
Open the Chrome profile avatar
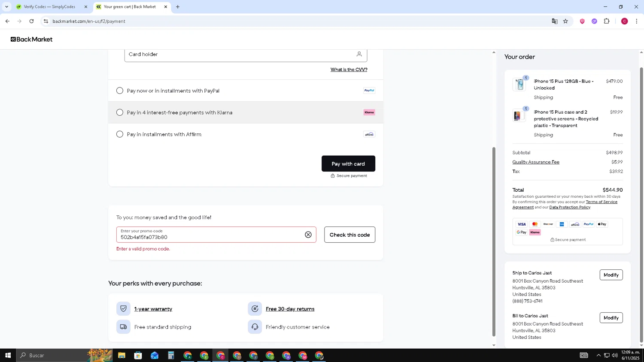[625, 21]
